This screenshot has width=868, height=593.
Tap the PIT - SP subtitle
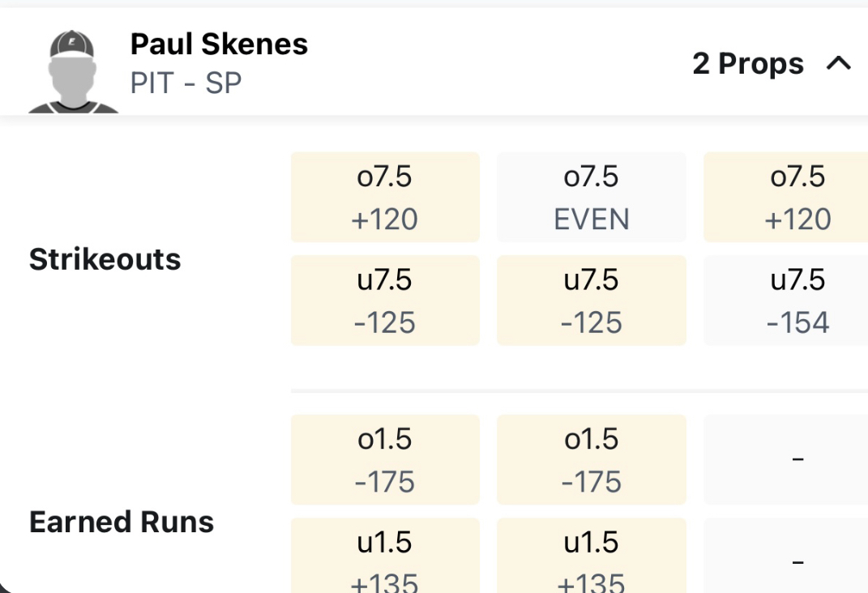186,83
